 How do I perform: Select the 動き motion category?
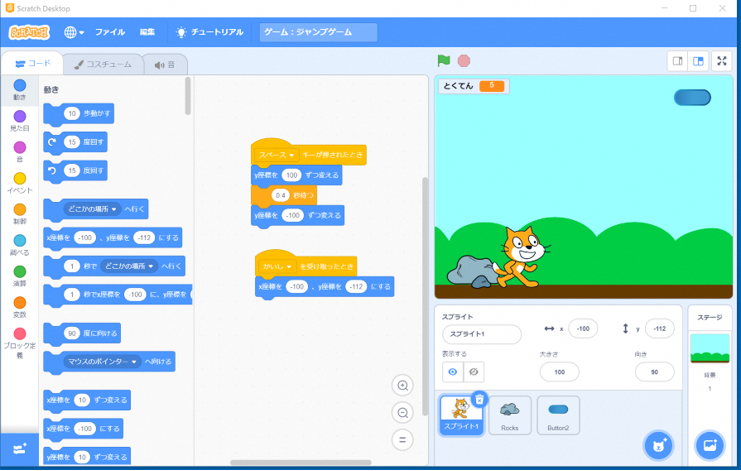[19, 89]
